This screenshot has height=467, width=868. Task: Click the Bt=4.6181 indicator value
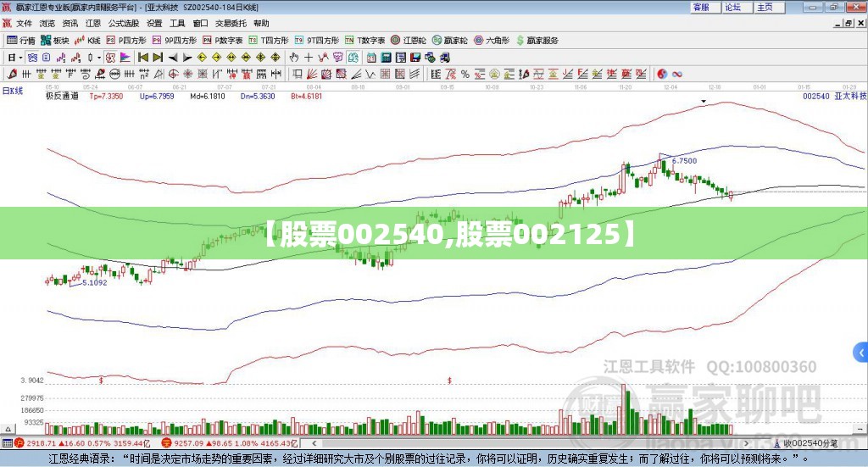point(306,97)
